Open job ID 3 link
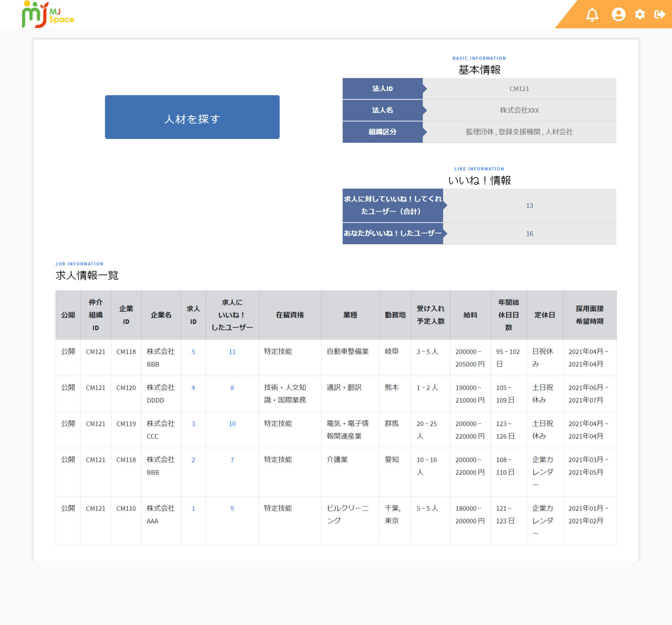Screen dimensions: 672x625 point(193,424)
